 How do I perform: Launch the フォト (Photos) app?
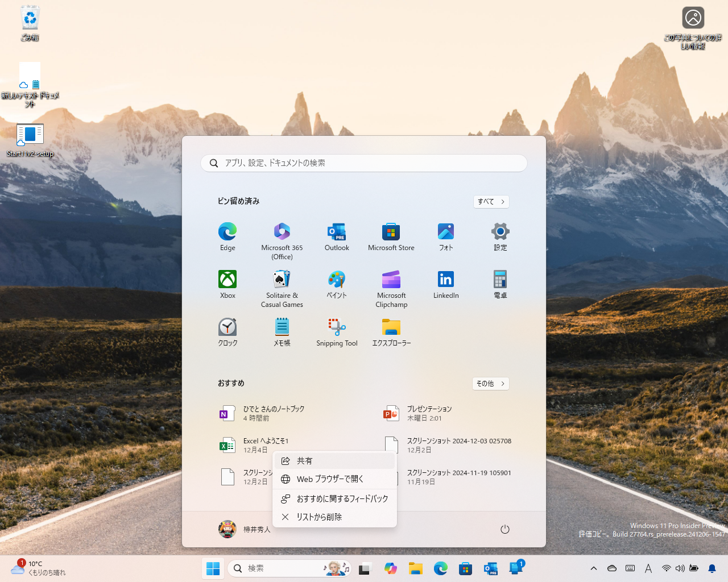(446, 236)
